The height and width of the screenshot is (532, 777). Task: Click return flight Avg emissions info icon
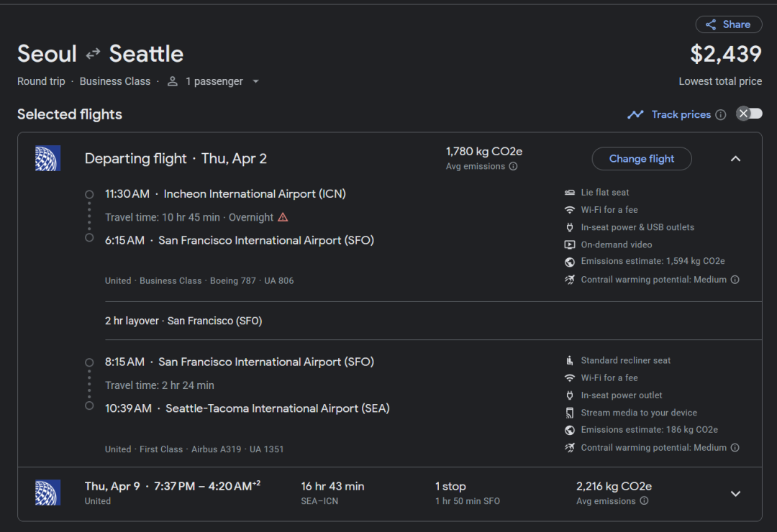[x=644, y=501]
